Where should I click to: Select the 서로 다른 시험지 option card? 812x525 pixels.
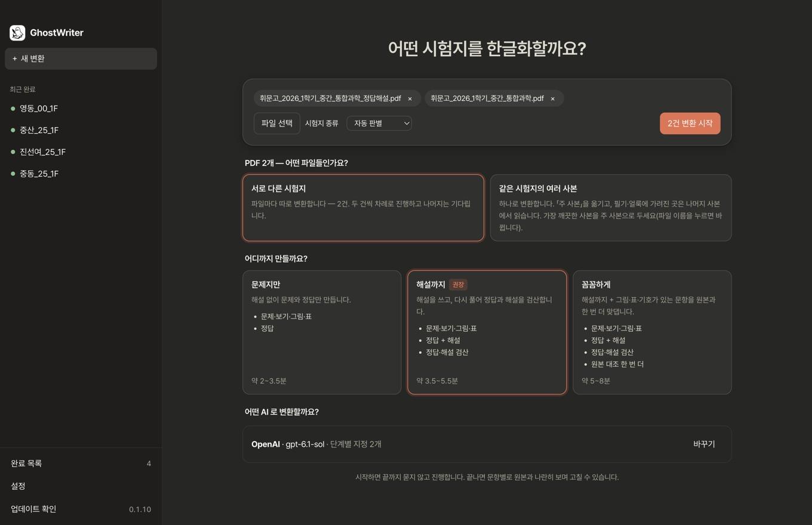click(363, 208)
